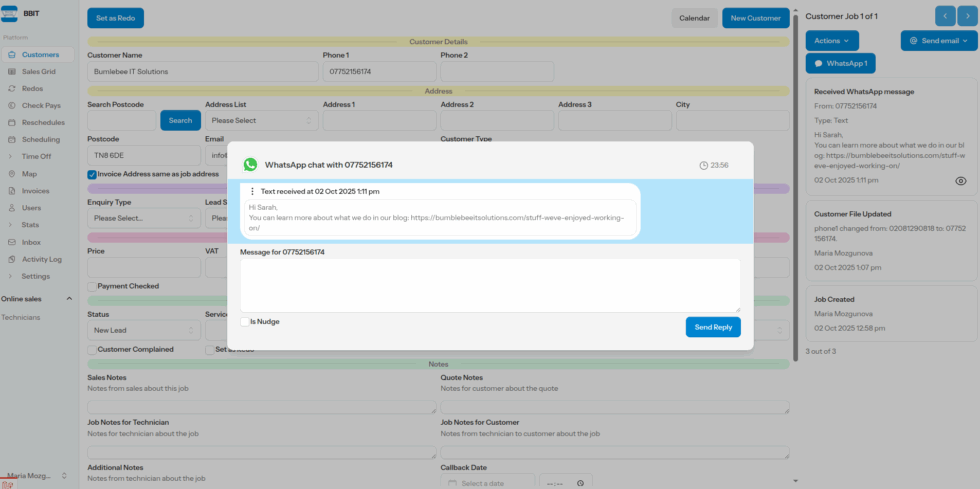Image resolution: width=980 pixels, height=489 pixels.
Task: Click the New Customer button
Action: (755, 18)
